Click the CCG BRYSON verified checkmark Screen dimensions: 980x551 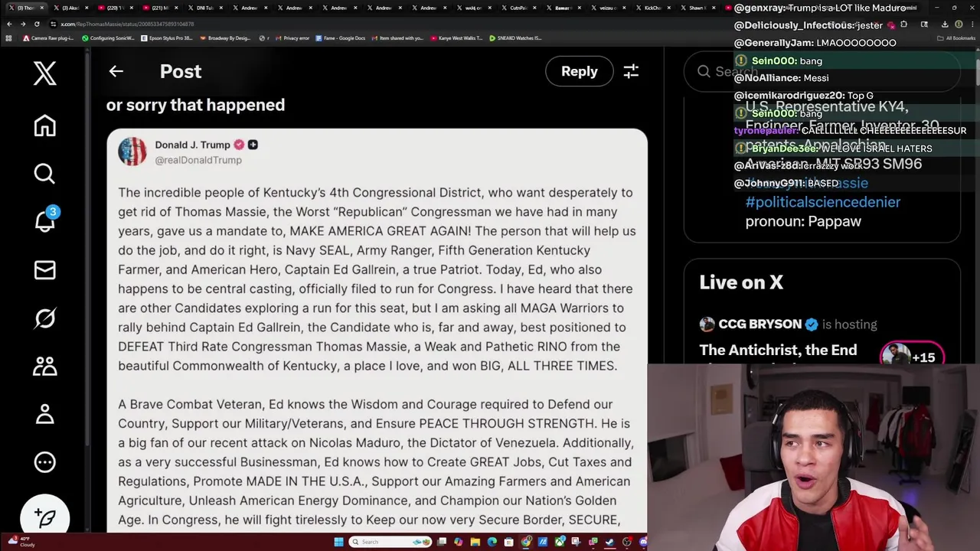pos(812,324)
